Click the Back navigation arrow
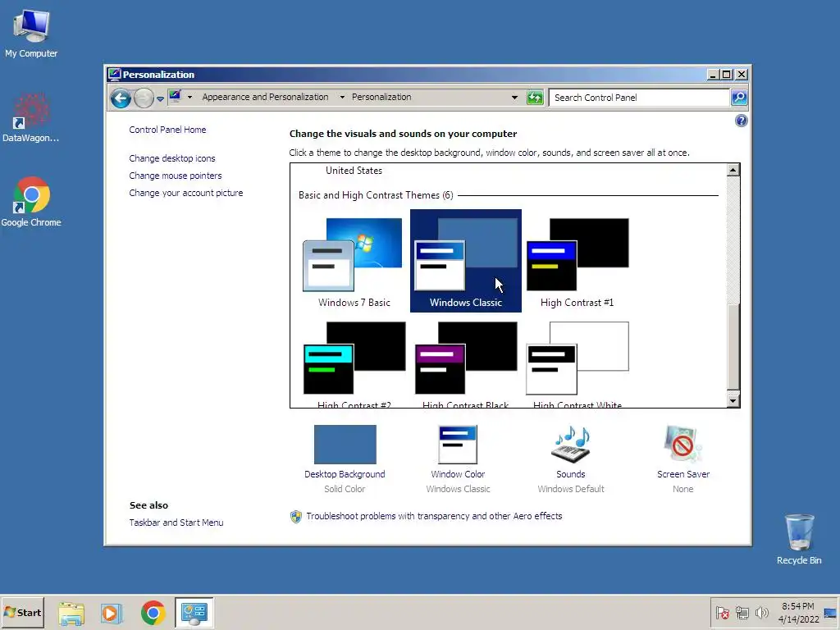 click(121, 98)
